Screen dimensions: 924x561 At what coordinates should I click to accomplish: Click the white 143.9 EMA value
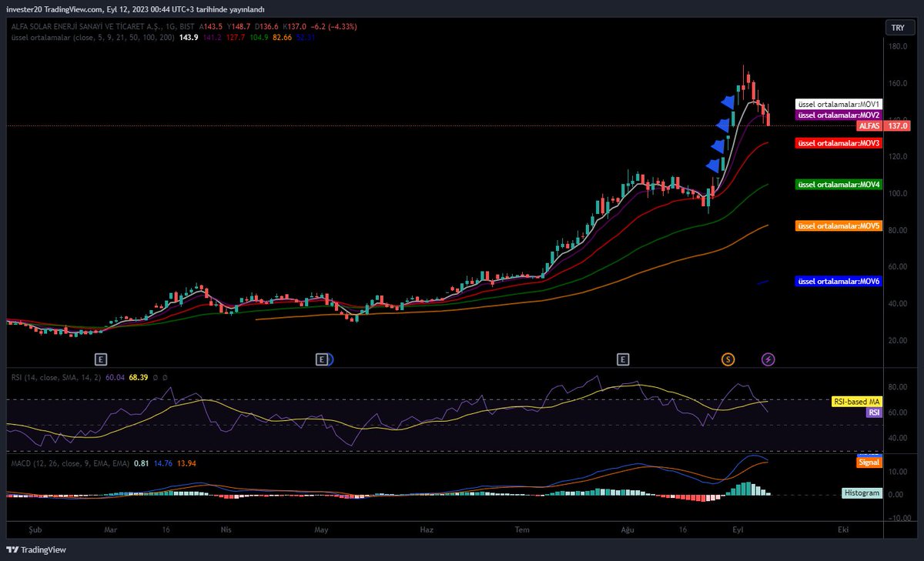189,36
